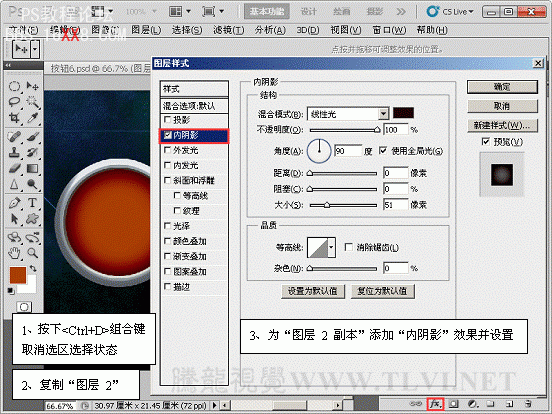Viewport: 552px width, 414px height.
Task: Enable the 内发光 (Inner Glow) checkbox
Action: [x=168, y=165]
